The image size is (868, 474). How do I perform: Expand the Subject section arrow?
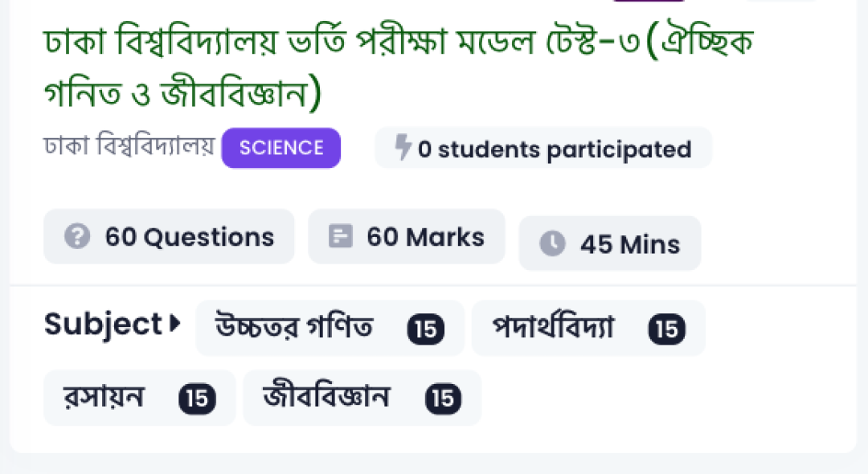click(174, 323)
